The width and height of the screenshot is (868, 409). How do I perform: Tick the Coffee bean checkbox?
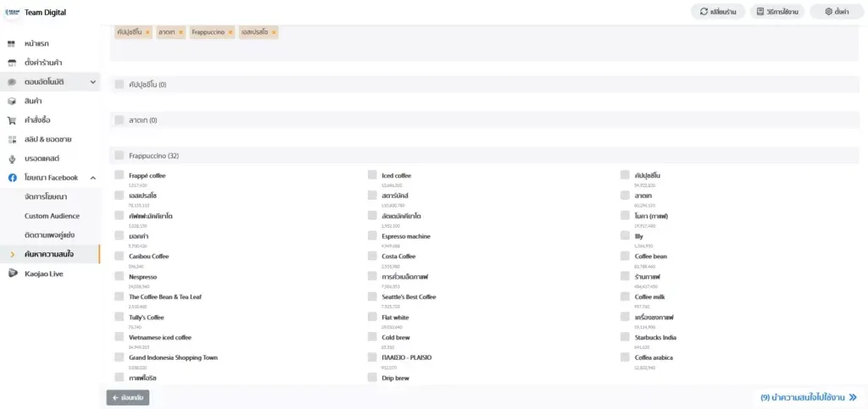[625, 256]
